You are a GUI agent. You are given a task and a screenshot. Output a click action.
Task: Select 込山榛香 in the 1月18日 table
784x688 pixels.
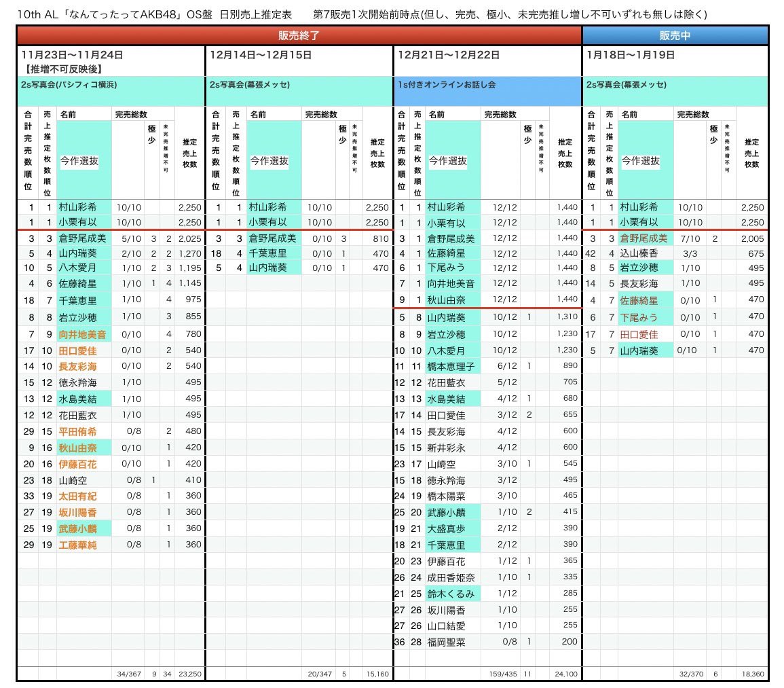[x=639, y=254]
